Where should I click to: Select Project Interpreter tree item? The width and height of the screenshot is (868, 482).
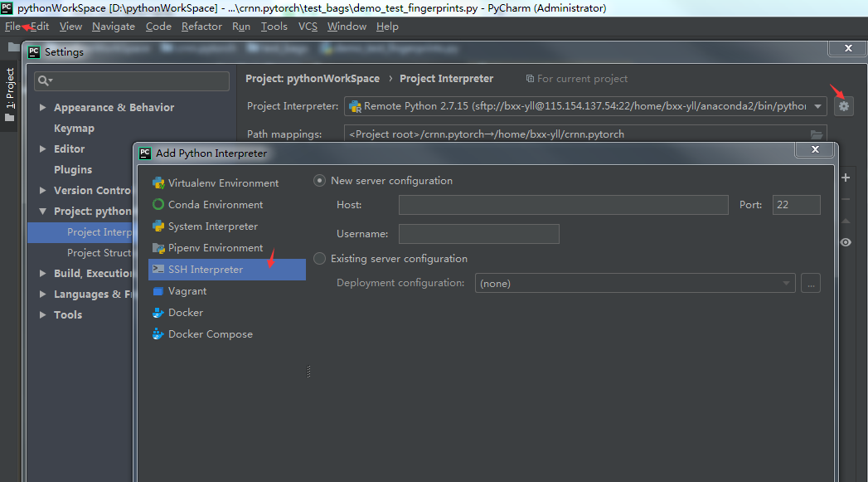(80, 232)
